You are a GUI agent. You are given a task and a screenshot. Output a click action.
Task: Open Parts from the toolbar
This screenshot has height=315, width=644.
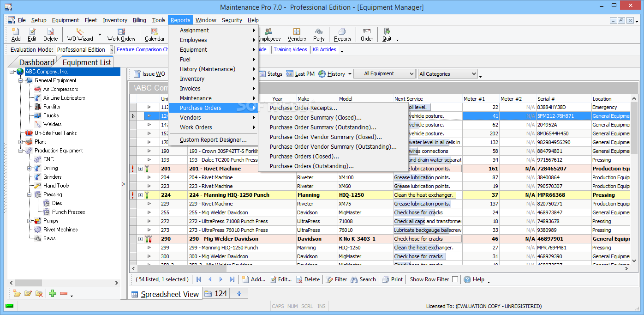319,35
